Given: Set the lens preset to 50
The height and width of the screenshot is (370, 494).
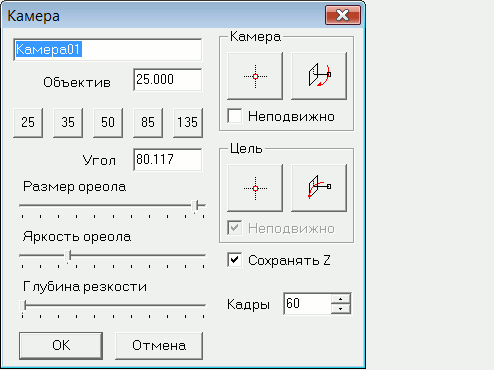Looking at the screenshot, I should (108, 122).
